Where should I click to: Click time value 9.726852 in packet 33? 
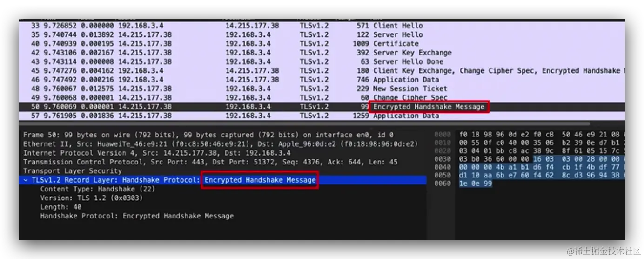pos(60,26)
